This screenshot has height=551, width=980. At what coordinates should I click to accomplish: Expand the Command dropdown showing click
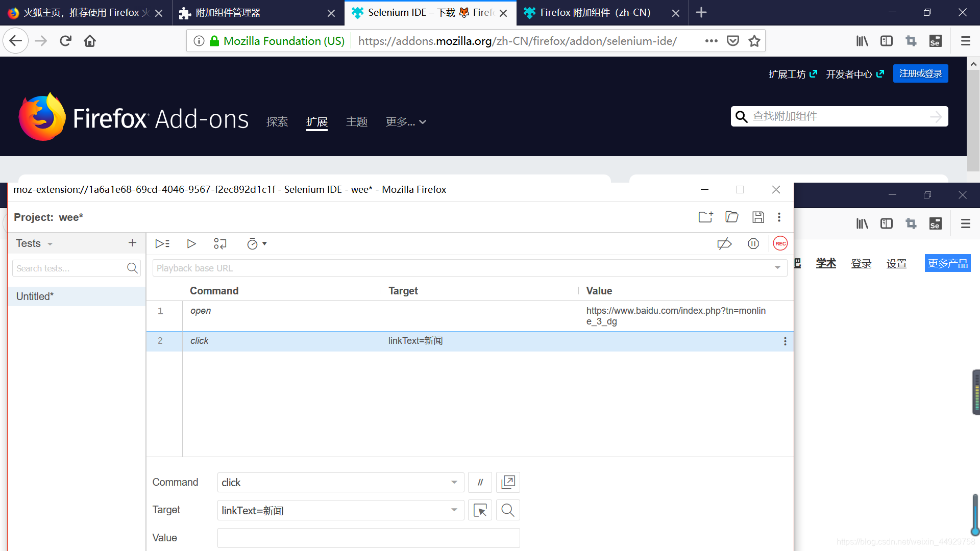(454, 482)
